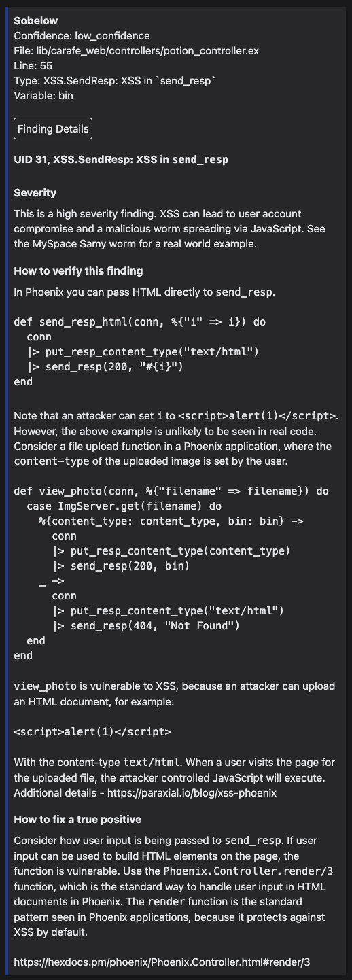Click the send_resp(404, "Not Found") code line

[146, 625]
